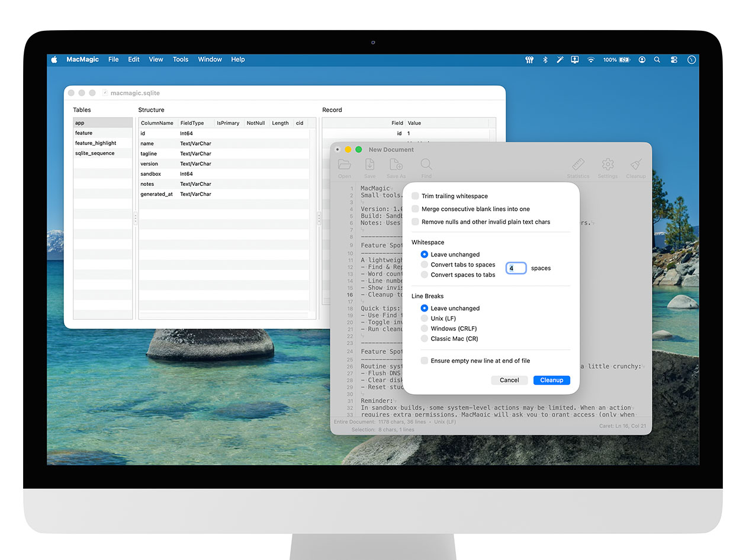Run cleanup with the blue Cleanup button
The width and height of the screenshot is (746, 560).
click(551, 380)
